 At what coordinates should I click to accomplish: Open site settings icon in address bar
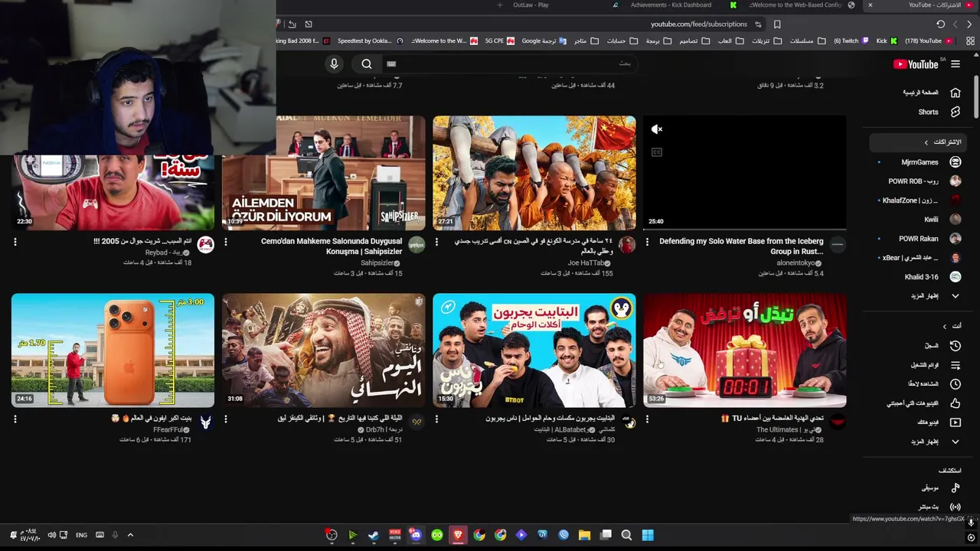click(758, 24)
